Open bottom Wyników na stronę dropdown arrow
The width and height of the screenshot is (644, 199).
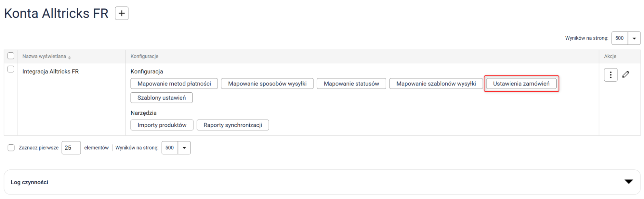click(184, 148)
